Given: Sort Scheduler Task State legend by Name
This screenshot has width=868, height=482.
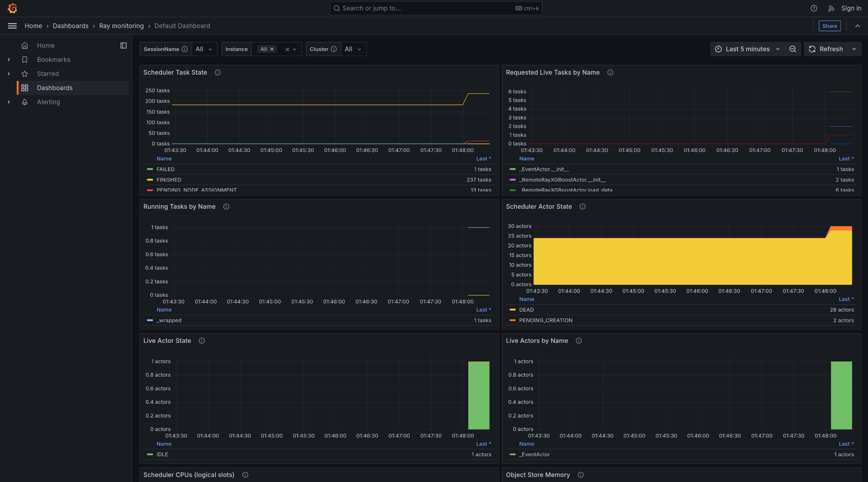Looking at the screenshot, I should tap(164, 159).
